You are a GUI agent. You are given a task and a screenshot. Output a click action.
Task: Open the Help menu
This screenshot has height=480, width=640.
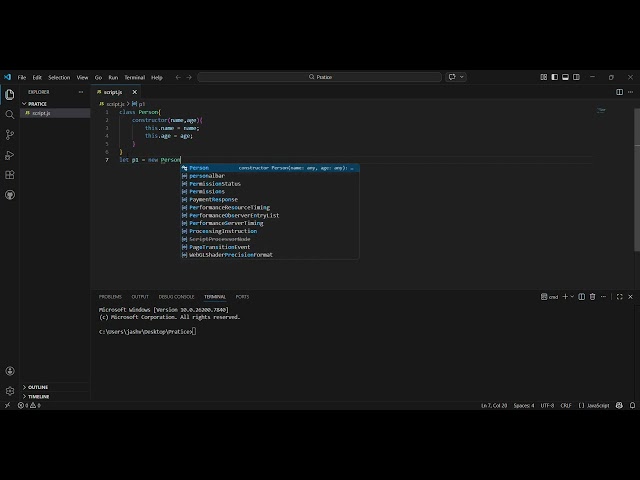click(157, 77)
